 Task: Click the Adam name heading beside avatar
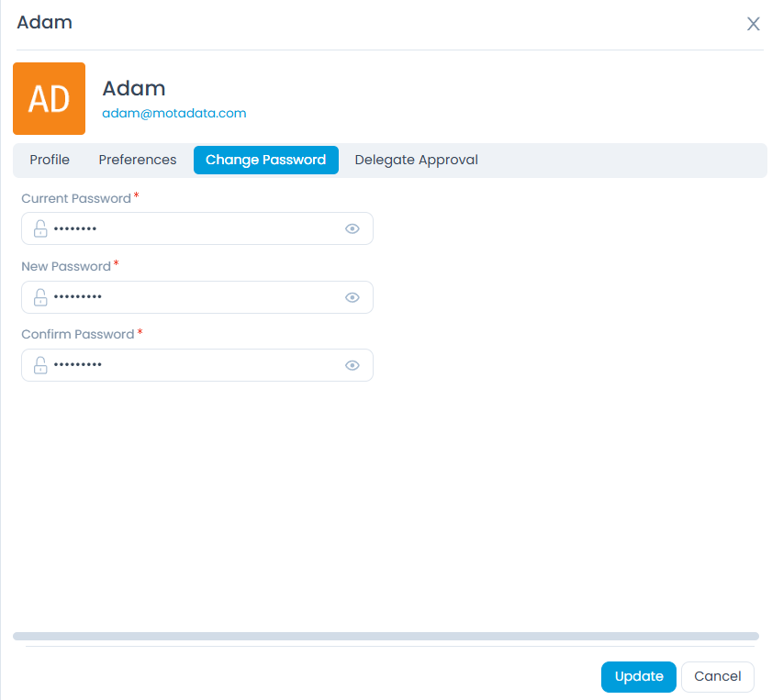click(134, 88)
